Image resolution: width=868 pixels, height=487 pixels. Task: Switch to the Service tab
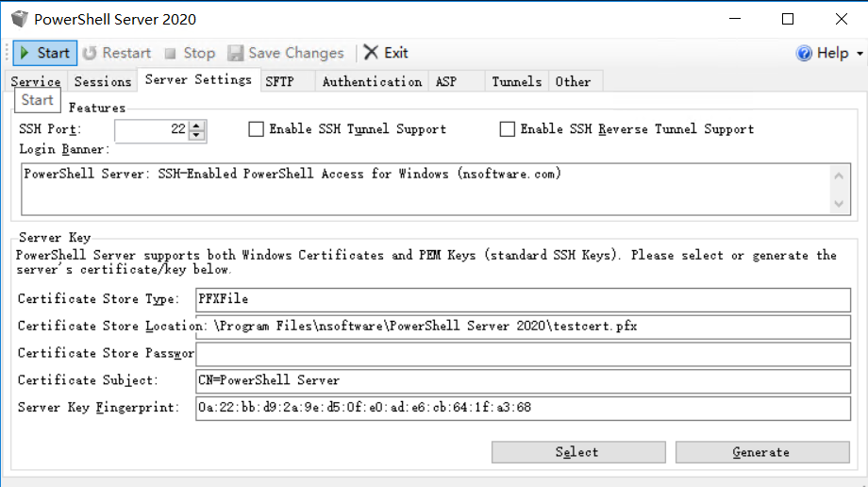[36, 81]
